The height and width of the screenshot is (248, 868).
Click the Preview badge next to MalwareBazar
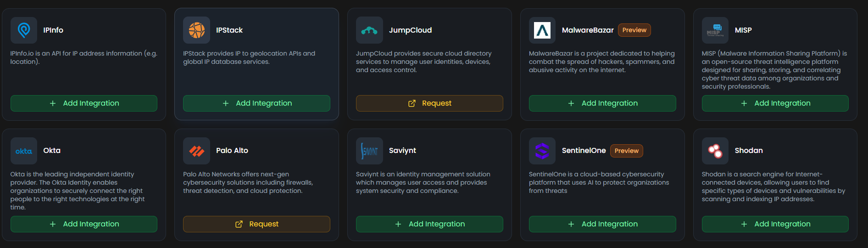point(634,30)
